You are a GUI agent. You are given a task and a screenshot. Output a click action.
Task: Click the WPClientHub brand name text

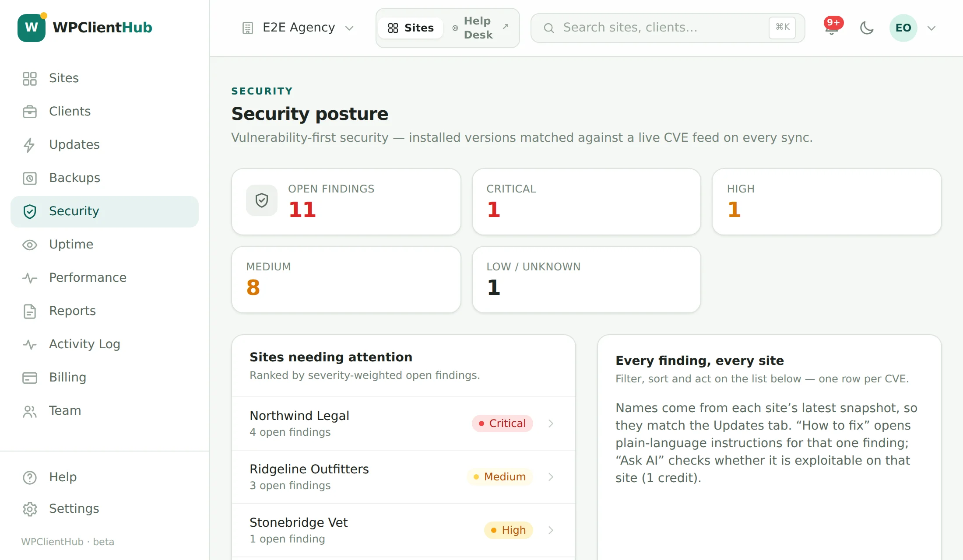click(x=102, y=28)
